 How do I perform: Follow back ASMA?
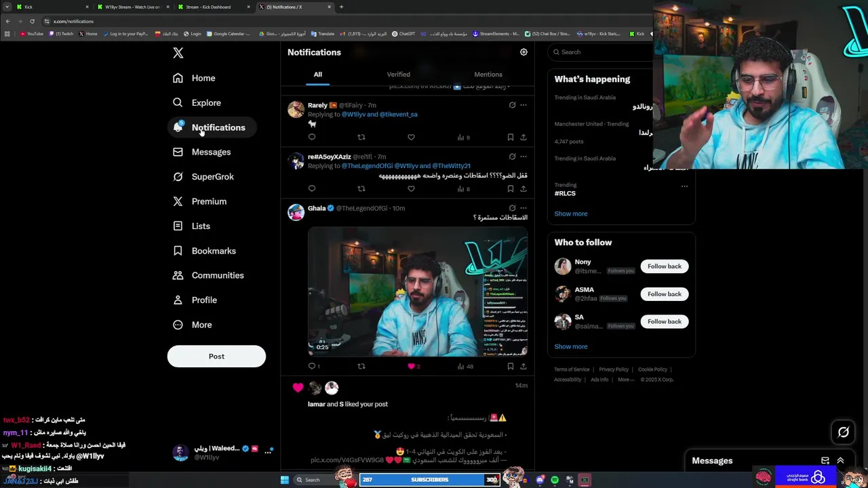(665, 294)
